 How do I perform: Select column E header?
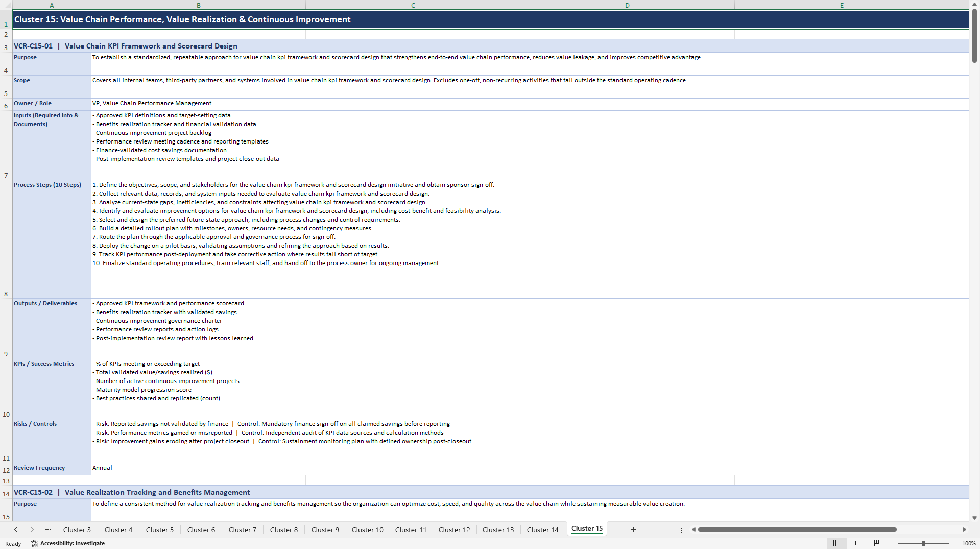click(x=842, y=5)
